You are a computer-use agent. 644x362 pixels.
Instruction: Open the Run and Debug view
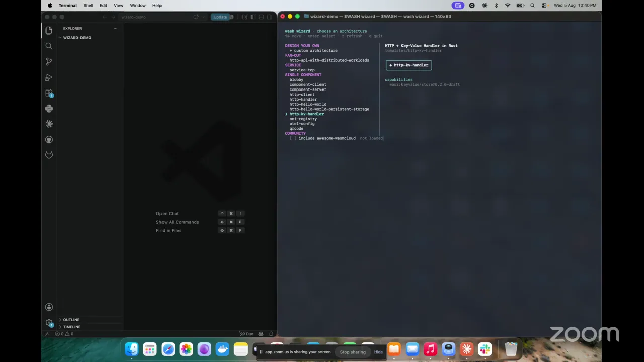(x=49, y=77)
